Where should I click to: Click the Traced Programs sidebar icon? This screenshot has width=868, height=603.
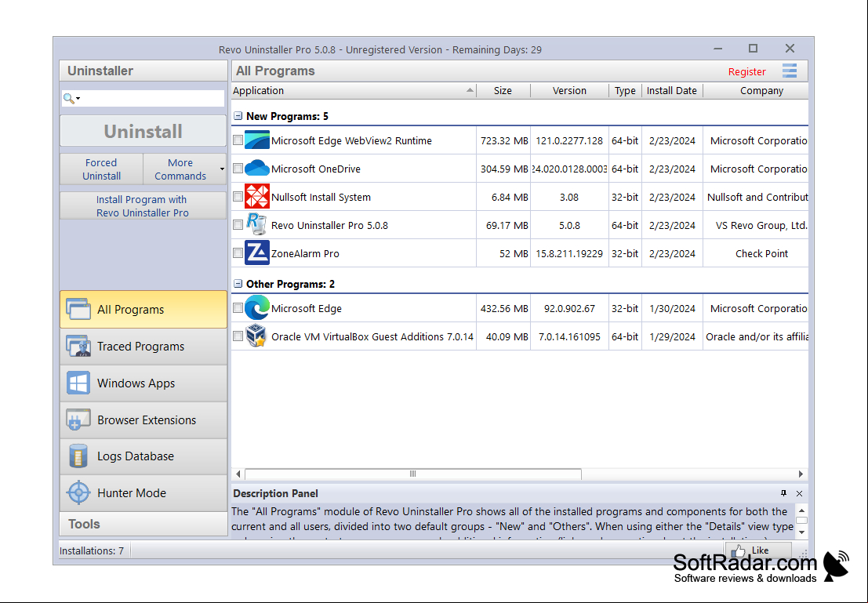78,346
